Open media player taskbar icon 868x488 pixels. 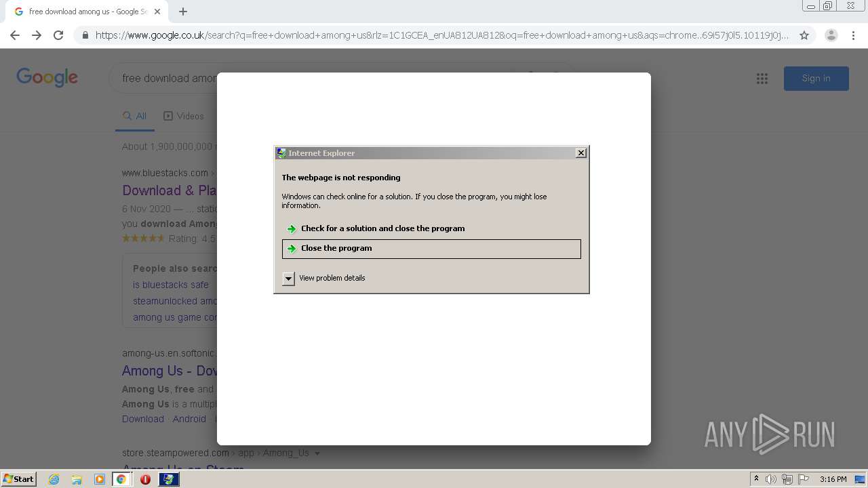click(100, 479)
